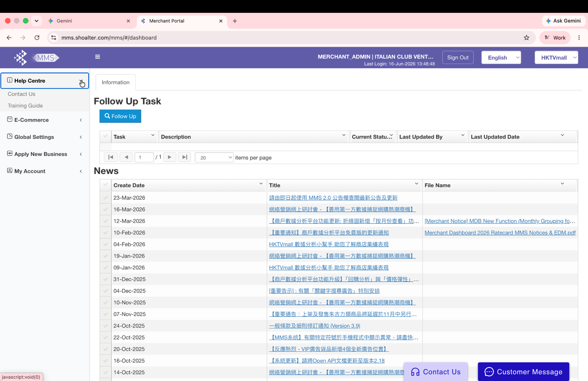The image size is (588, 381).
Task: Go to next page in task pager
Action: pyautogui.click(x=169, y=157)
